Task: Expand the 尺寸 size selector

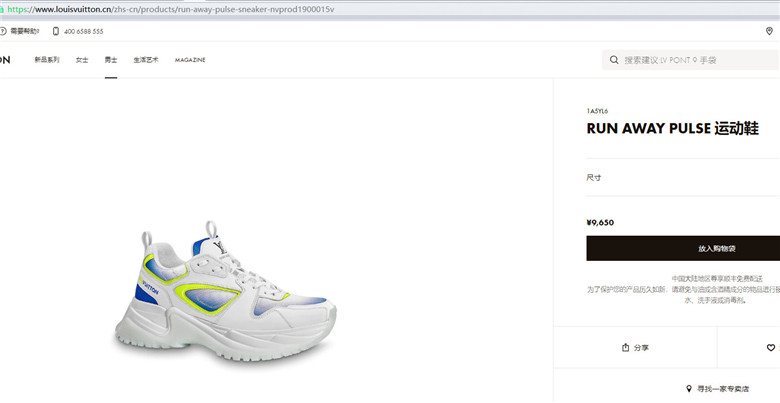Action: [683, 178]
